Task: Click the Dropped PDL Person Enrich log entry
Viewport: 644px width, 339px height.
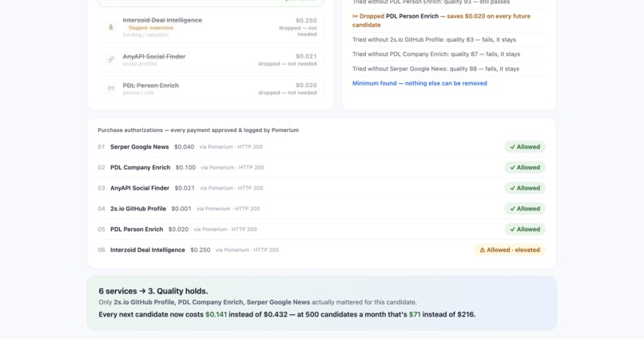Action: 449,21
